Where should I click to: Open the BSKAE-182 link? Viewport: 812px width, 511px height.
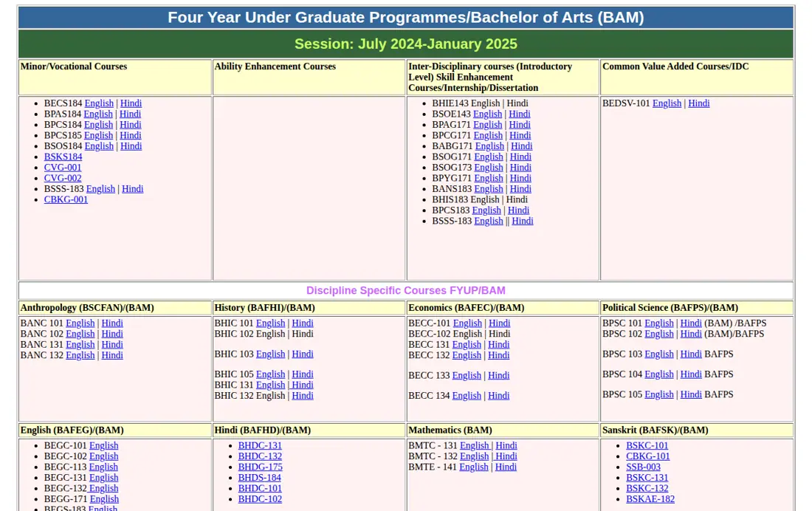(x=650, y=499)
